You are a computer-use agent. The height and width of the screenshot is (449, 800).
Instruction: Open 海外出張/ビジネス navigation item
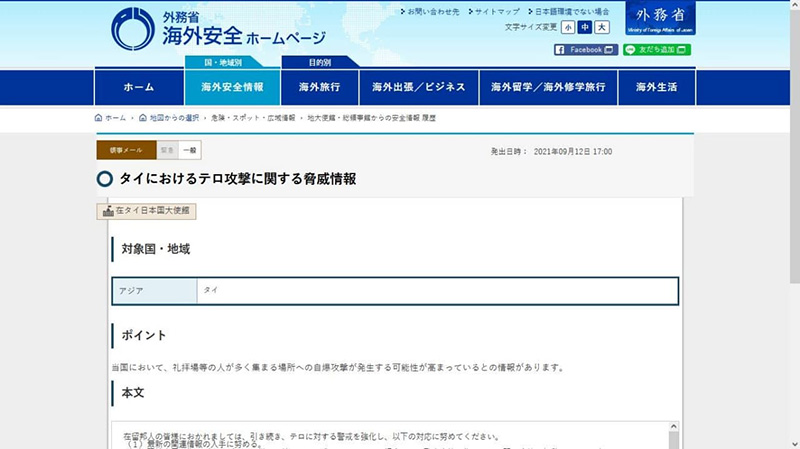[x=419, y=87]
